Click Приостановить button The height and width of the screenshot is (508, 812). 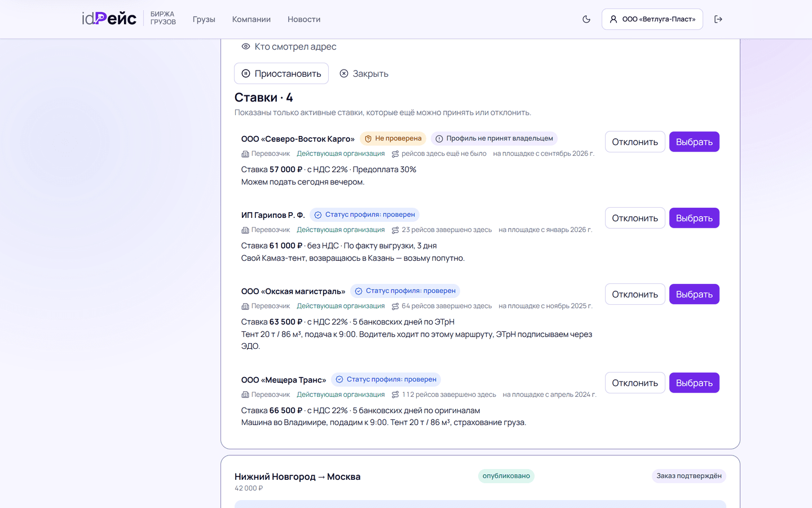pos(281,73)
